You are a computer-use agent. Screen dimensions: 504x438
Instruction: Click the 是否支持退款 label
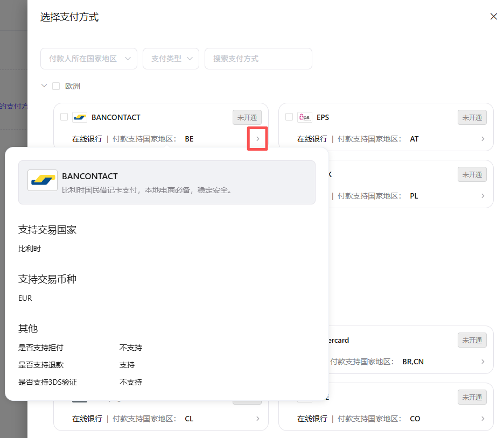coord(41,365)
